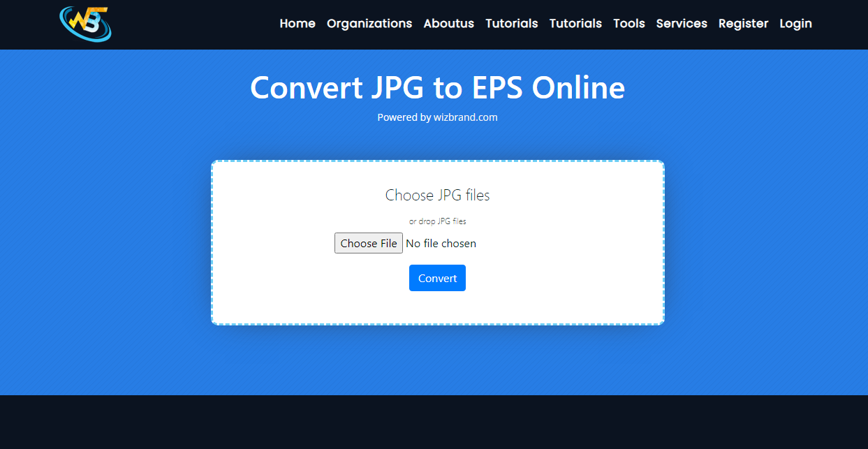Screen dimensions: 868x449
Task: Click the Powered by wizbrand.com text
Action: (x=437, y=117)
